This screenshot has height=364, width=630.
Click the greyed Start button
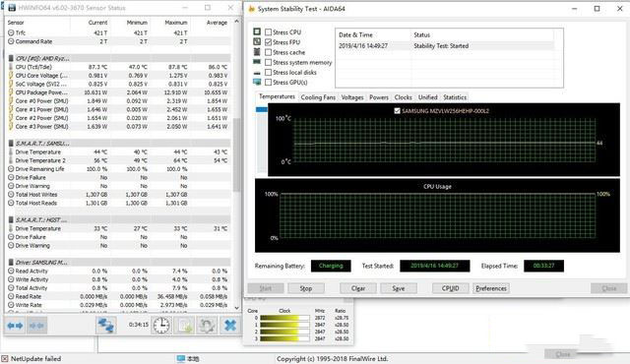coord(266,288)
